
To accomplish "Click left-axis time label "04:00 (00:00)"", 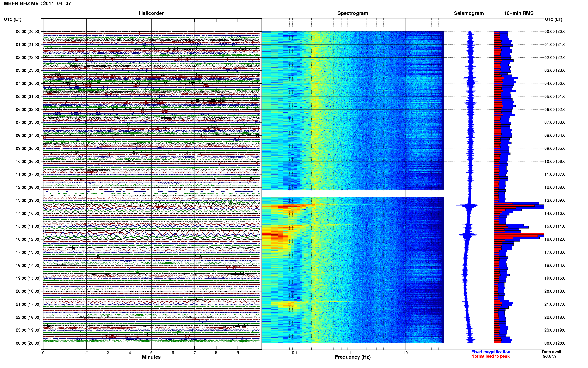I will (x=28, y=83).
